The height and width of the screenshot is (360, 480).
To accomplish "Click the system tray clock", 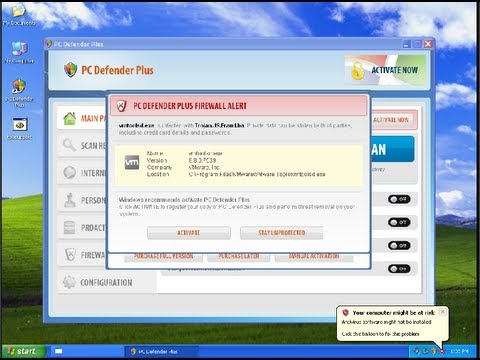I will [459, 351].
